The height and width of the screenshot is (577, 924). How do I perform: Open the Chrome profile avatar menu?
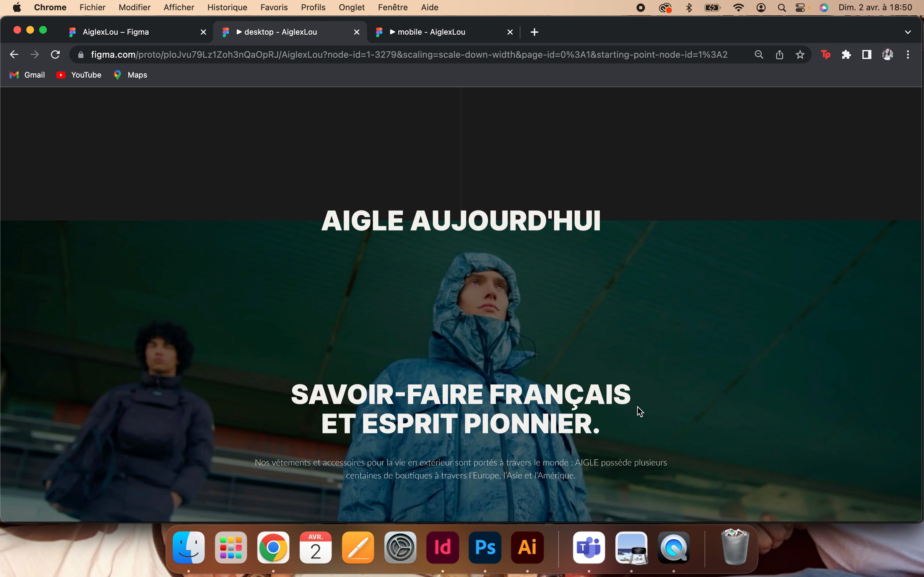887,54
